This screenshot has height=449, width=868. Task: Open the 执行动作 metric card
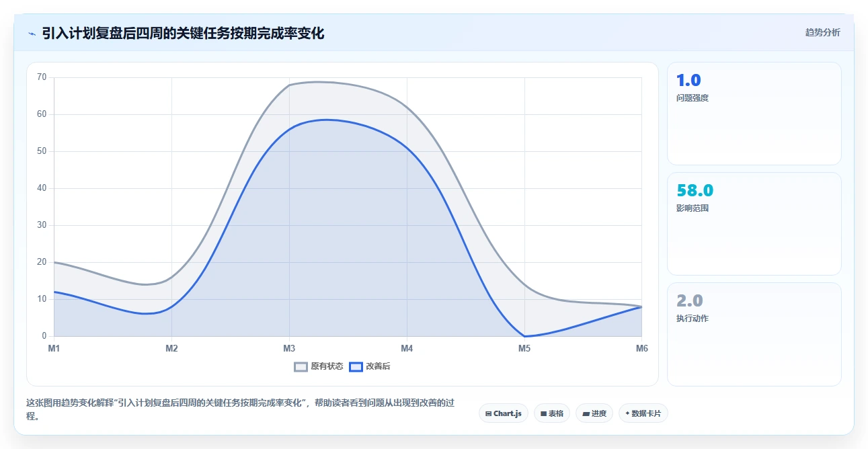[754, 334]
